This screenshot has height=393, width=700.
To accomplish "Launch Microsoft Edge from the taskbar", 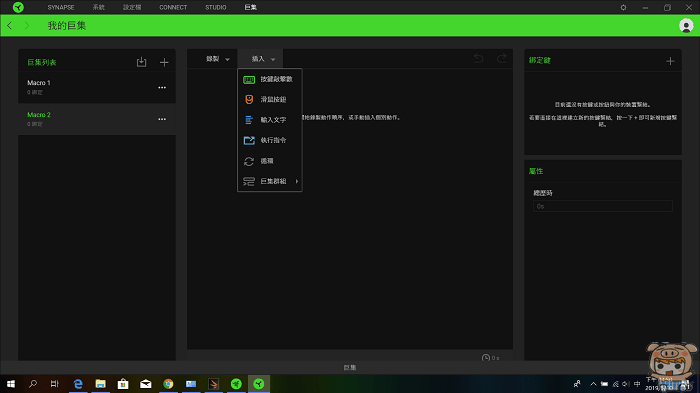I will [x=78, y=384].
